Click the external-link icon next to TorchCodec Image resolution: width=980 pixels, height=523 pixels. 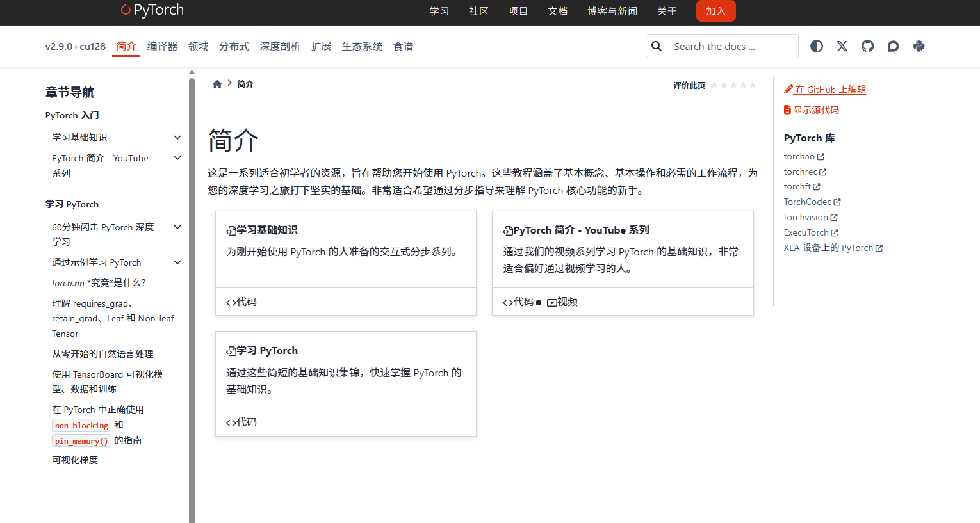837,202
